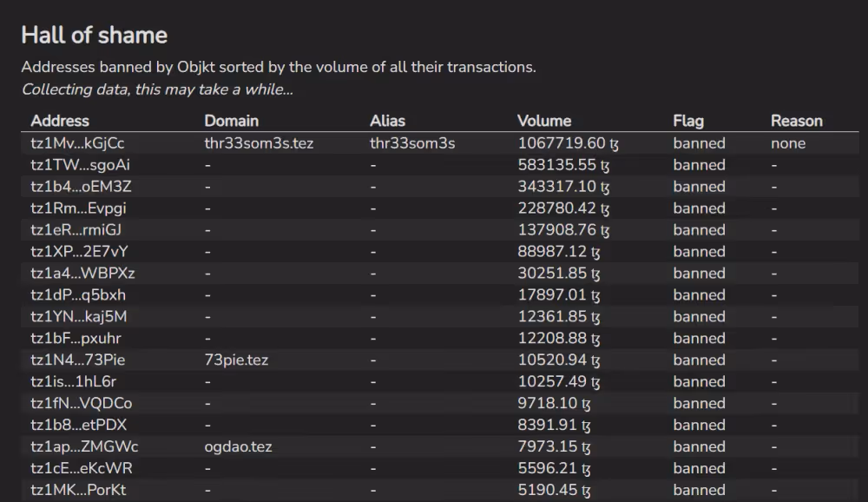Select address tz1b4...oEM3Z

81,187
